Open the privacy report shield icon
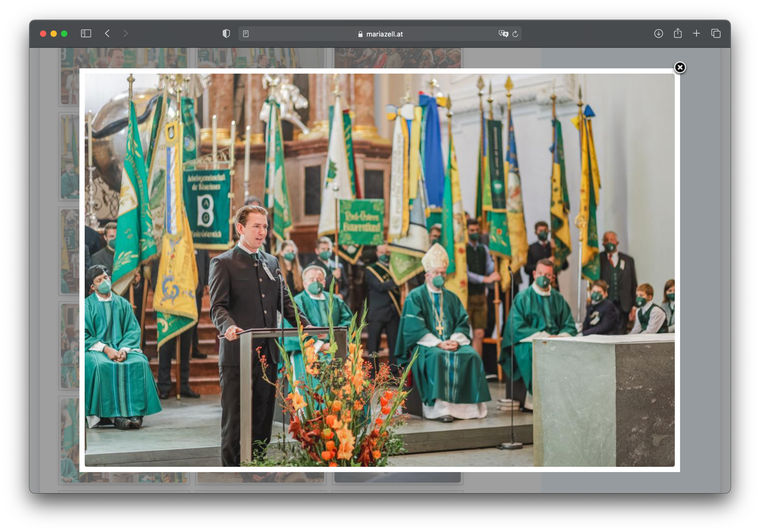 click(x=226, y=33)
